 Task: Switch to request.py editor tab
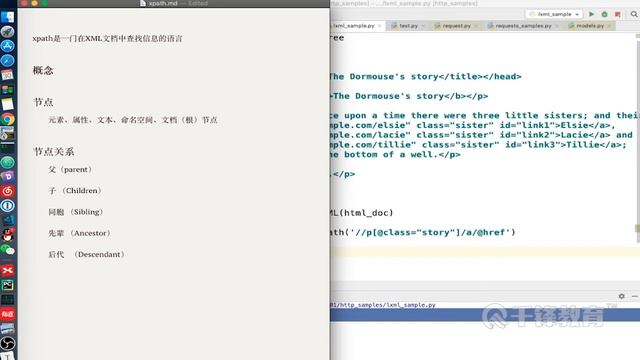click(456, 26)
